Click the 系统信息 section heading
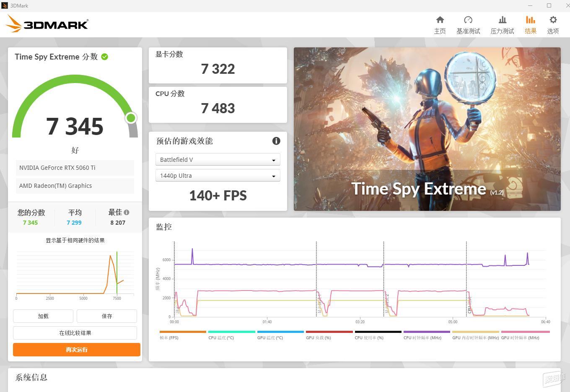The height and width of the screenshot is (392, 570). point(31,377)
